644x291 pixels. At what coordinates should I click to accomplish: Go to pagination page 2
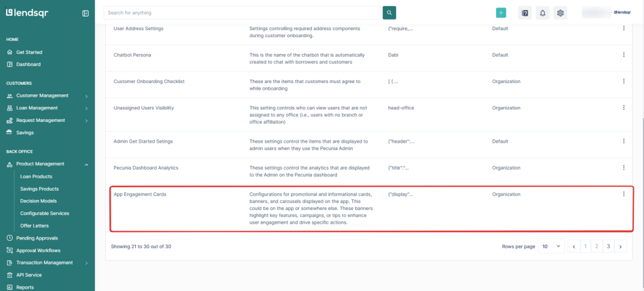coord(596,247)
